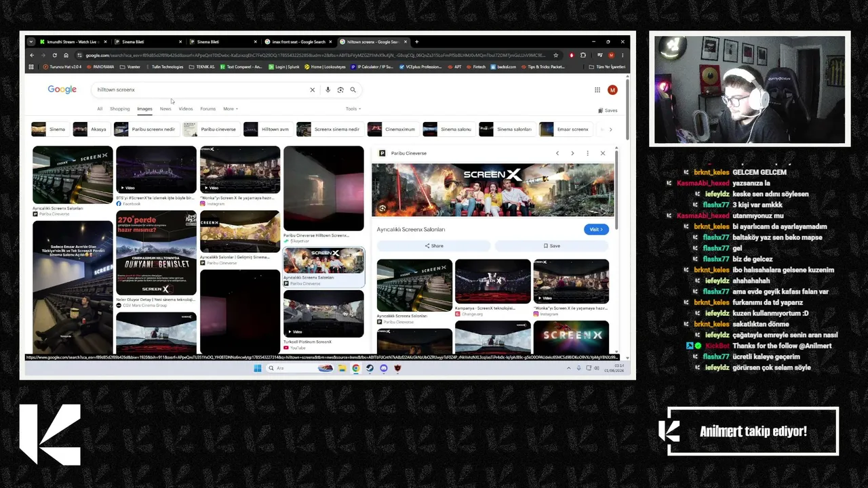The height and width of the screenshot is (488, 868).
Task: Open the Chrome tab search dropdown
Action: [31, 42]
